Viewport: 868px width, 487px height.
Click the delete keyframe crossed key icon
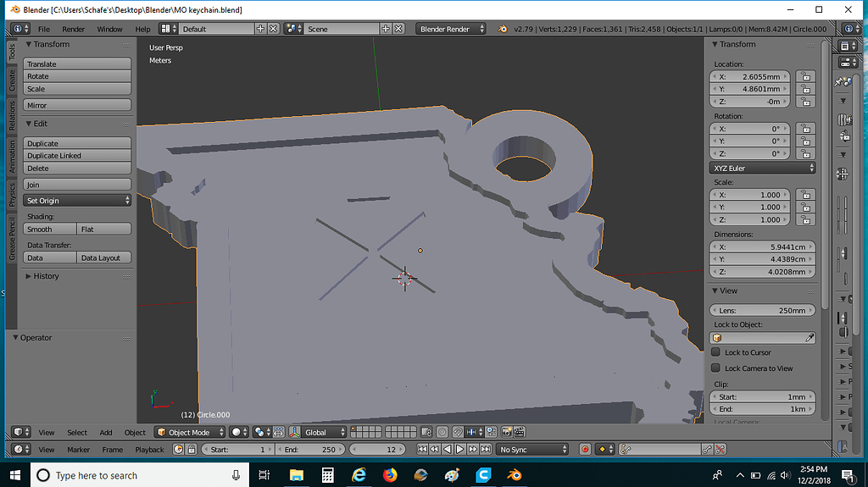coord(720,450)
